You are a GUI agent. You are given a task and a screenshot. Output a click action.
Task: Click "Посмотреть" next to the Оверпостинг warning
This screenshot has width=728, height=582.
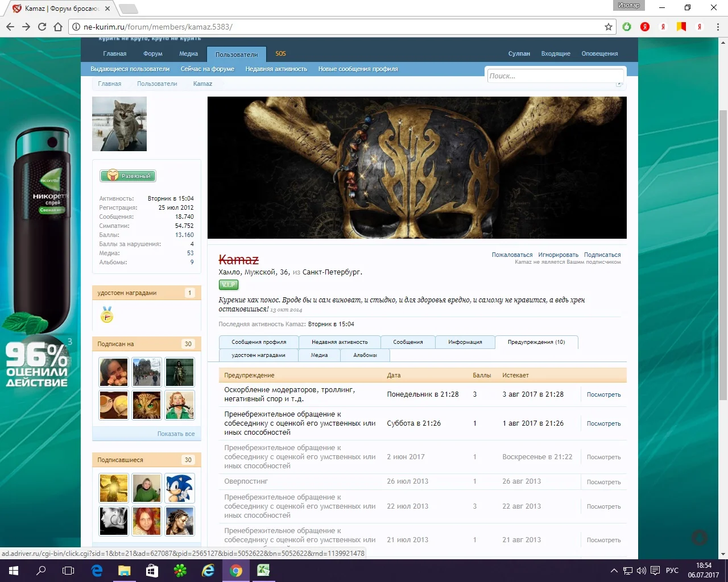[603, 481]
